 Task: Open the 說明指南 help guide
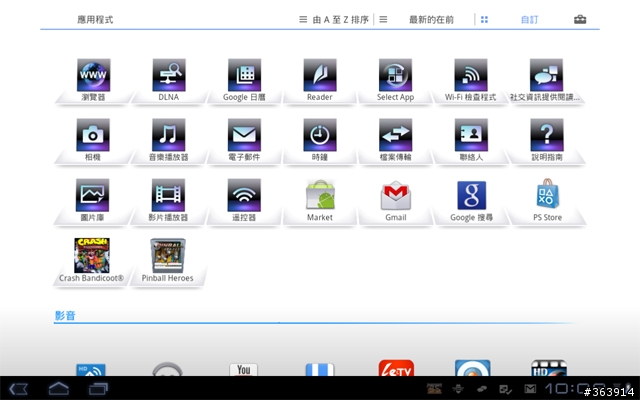pyautogui.click(x=547, y=140)
